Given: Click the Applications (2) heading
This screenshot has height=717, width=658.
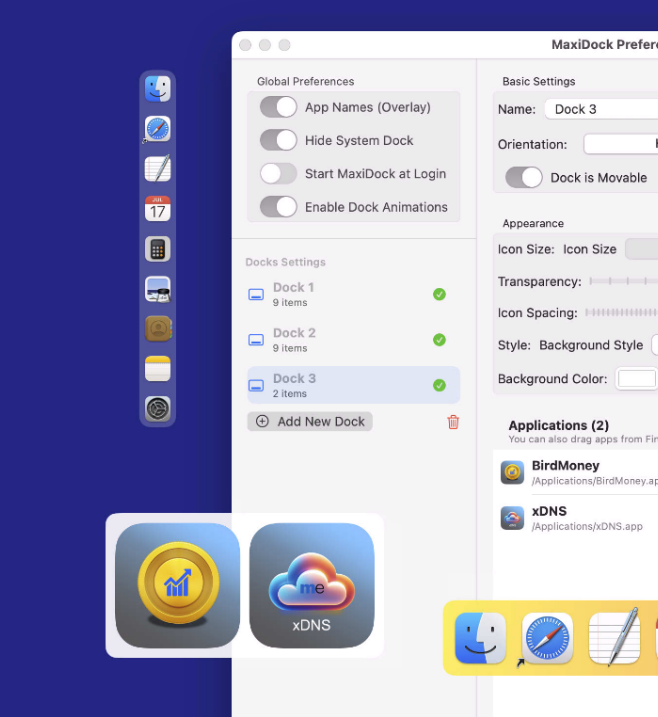Looking at the screenshot, I should 559,425.
